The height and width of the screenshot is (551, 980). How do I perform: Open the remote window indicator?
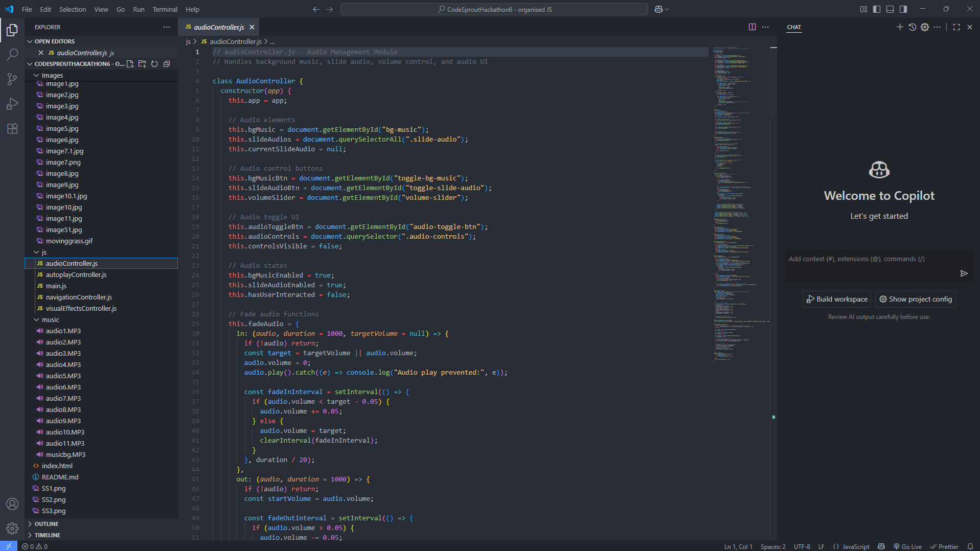point(9,546)
